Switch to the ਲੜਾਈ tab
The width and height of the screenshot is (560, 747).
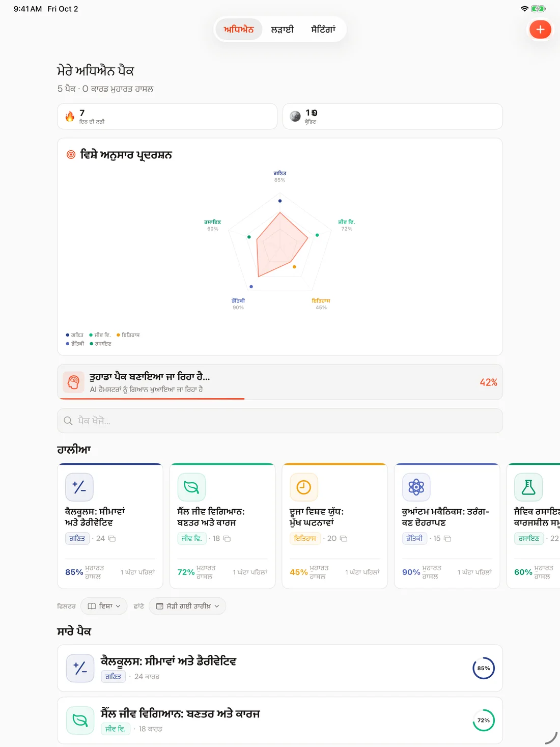click(x=282, y=30)
